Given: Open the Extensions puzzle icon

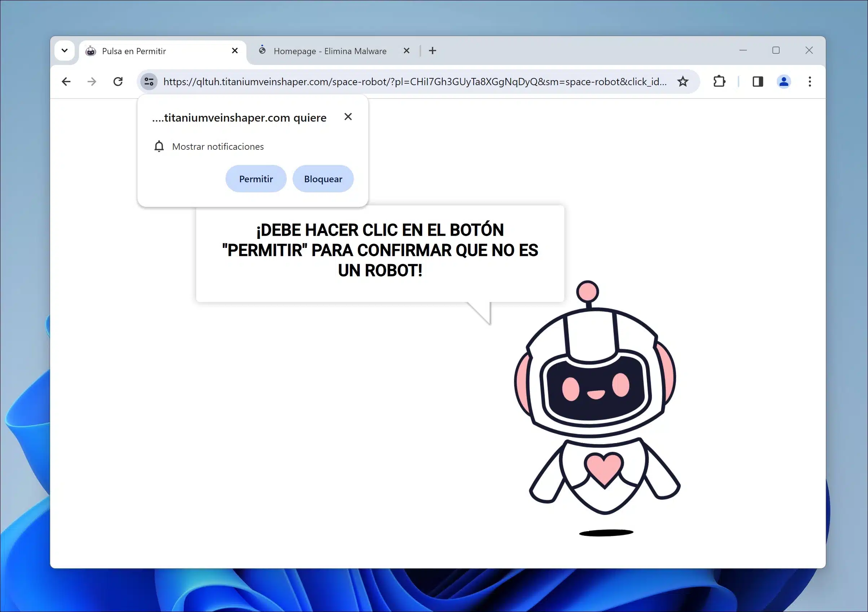Looking at the screenshot, I should (x=719, y=82).
